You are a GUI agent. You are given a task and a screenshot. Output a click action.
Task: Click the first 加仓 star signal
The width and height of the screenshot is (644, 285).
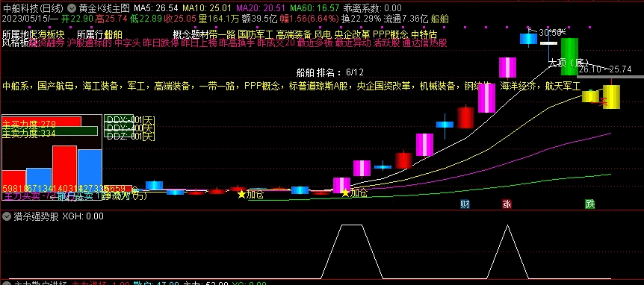coord(251,194)
